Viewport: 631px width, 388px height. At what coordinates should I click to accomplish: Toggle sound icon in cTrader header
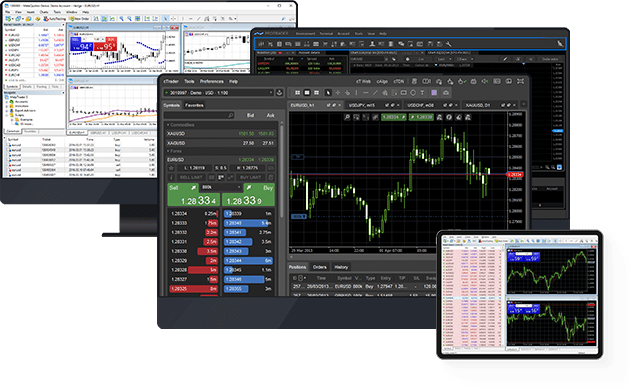tap(485, 81)
